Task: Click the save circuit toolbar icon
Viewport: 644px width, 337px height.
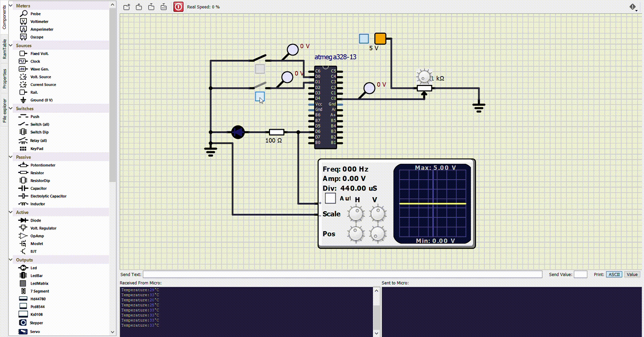Action: (151, 7)
